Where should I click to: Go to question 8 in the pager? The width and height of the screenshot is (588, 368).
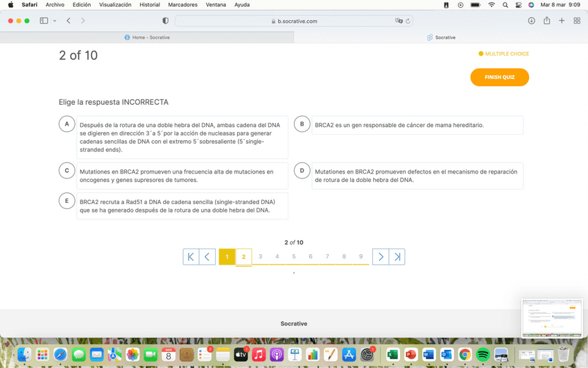(344, 256)
